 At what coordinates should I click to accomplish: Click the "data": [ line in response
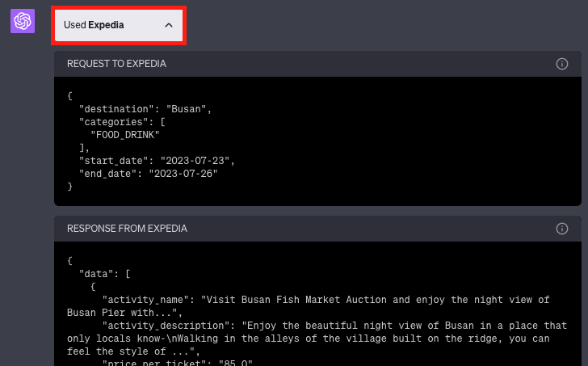pos(105,274)
